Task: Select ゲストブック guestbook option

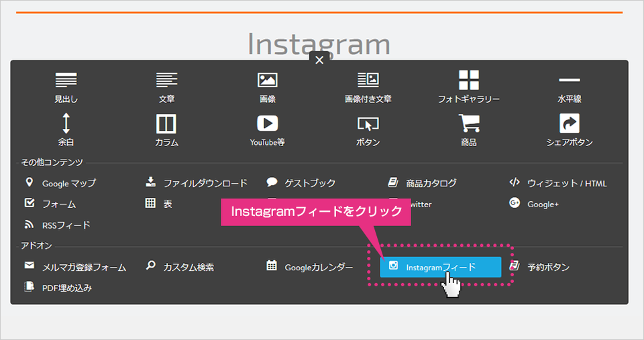Action: 301,183
